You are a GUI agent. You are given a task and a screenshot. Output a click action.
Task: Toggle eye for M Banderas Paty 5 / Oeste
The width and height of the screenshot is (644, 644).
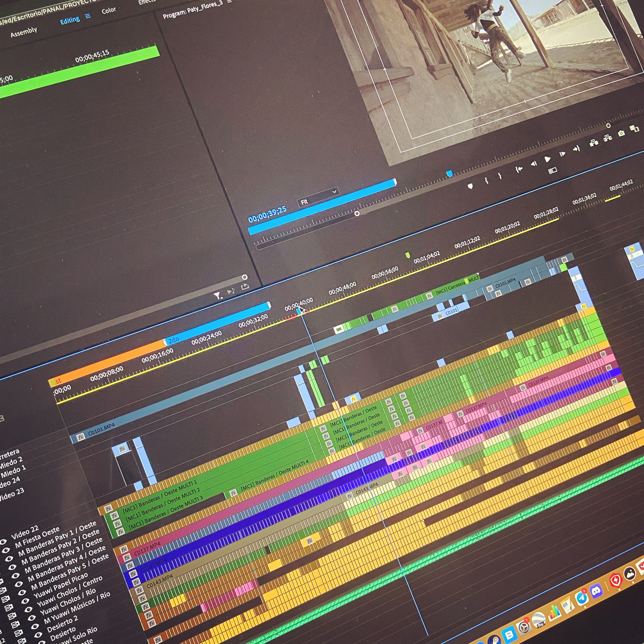tap(23, 593)
